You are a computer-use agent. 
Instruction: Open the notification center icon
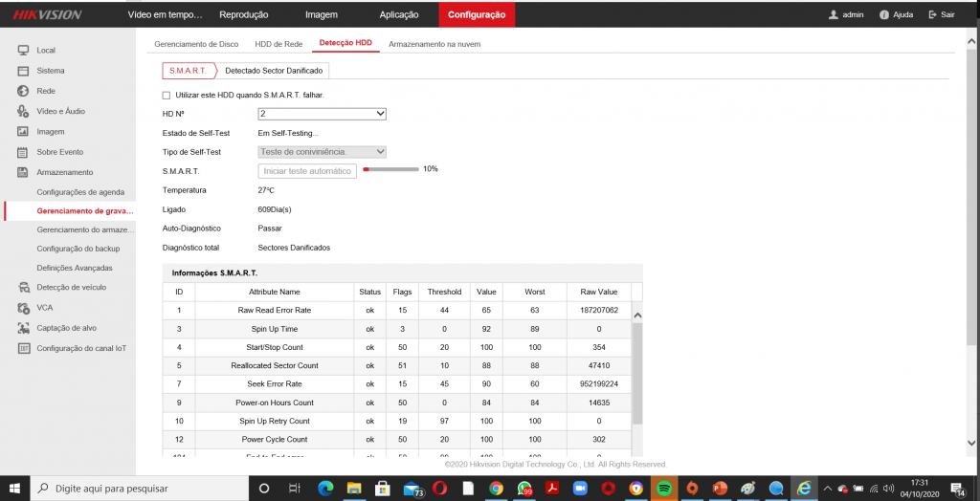click(956, 488)
